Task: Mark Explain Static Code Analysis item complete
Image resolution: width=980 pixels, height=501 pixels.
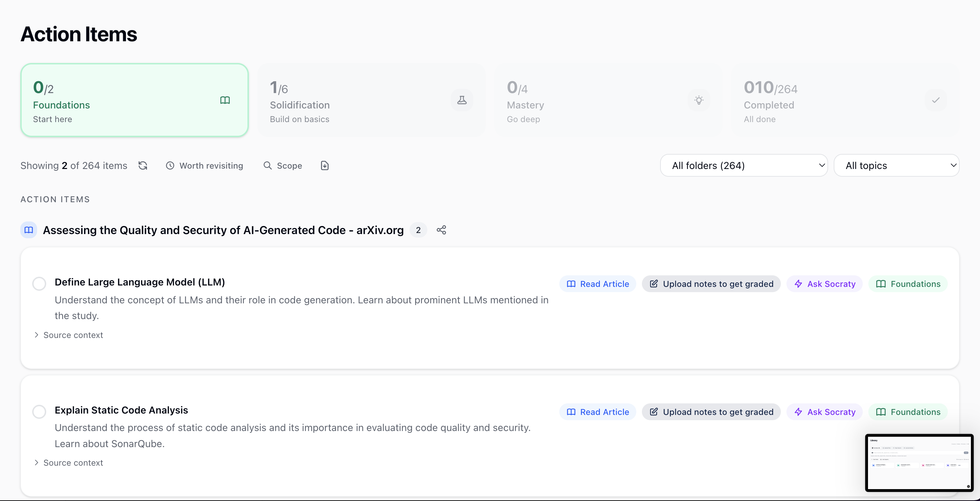Action: [x=39, y=411]
